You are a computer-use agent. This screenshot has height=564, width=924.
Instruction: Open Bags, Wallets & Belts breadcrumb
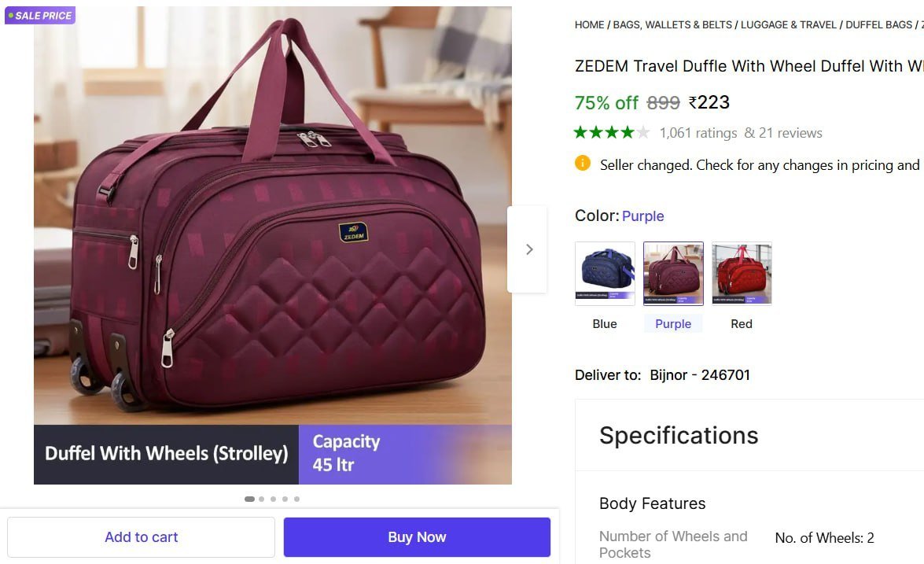pyautogui.click(x=672, y=25)
